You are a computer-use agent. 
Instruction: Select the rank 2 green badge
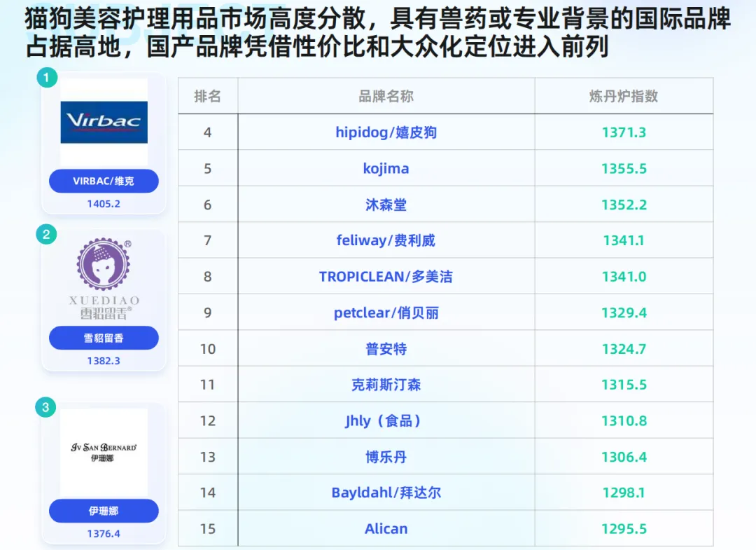tap(47, 235)
